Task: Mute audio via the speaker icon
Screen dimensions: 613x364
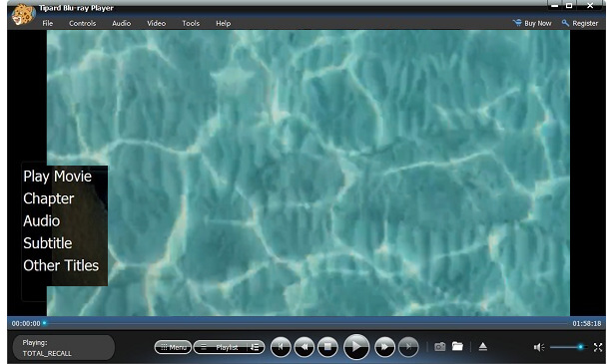Action: tap(539, 347)
